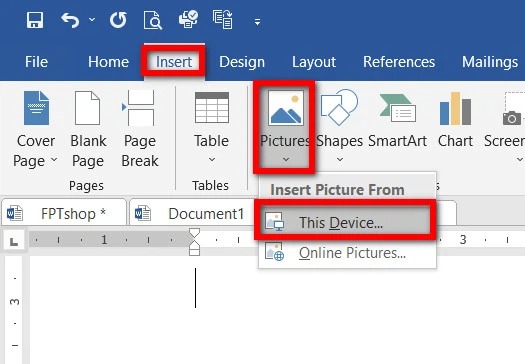The image size is (525, 364).
Task: Insert a Blank Page
Action: pos(88,129)
